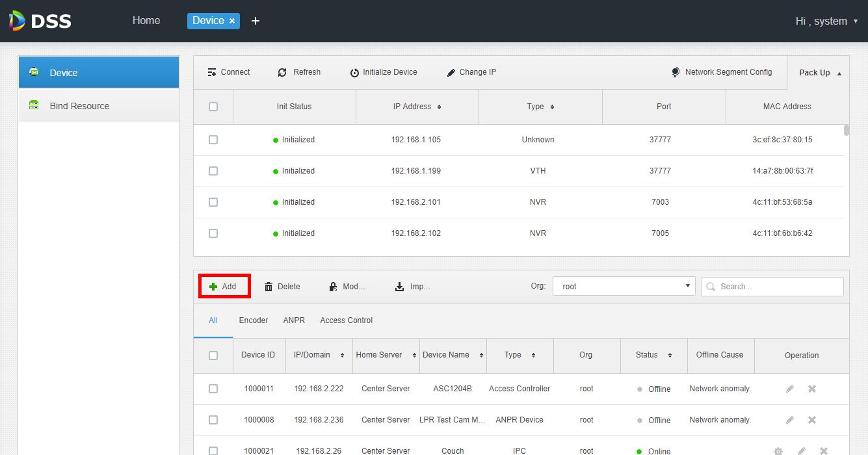Open the Home tab

tap(146, 21)
